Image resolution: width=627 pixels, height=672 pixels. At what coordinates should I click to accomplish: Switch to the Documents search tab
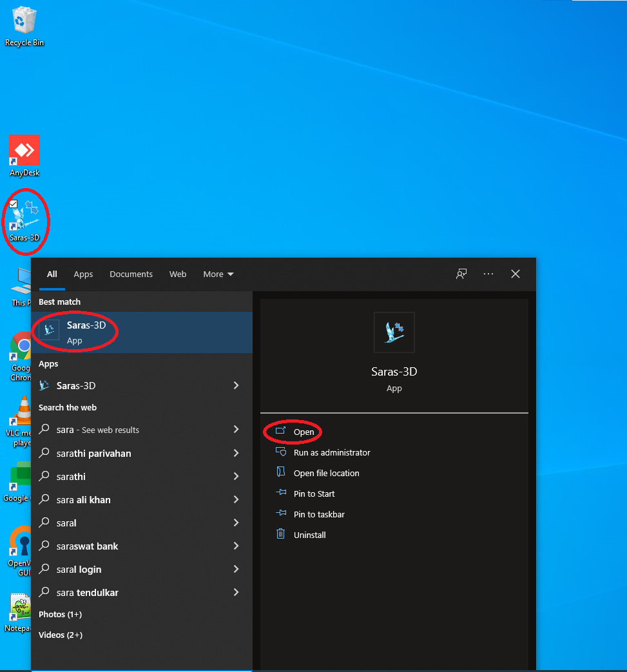(x=131, y=274)
